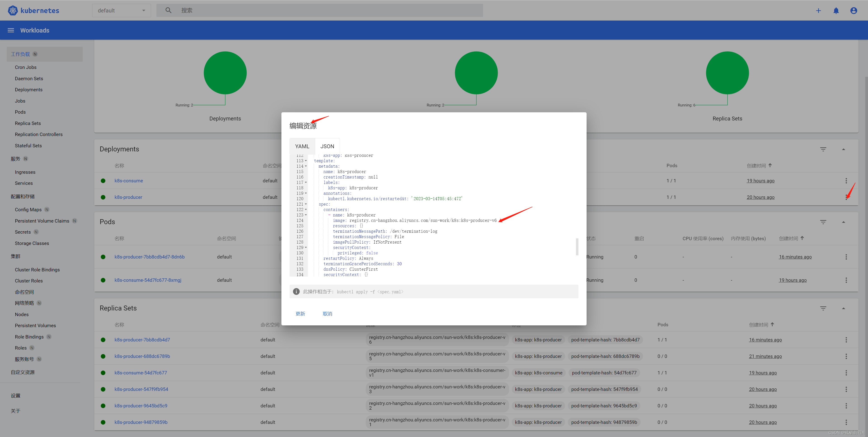The width and height of the screenshot is (868, 437).
Task: Open the hamburger navigation menu
Action: pos(11,30)
